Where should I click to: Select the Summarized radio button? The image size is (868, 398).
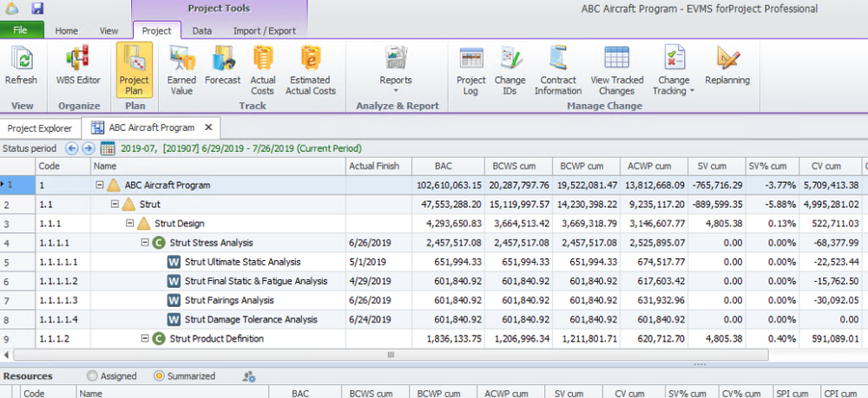[159, 376]
